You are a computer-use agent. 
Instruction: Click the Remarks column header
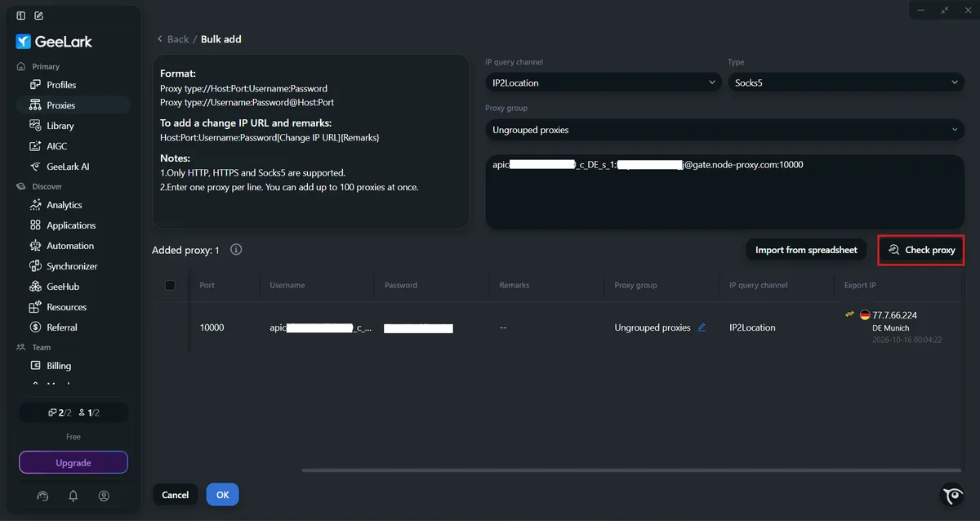pos(514,285)
